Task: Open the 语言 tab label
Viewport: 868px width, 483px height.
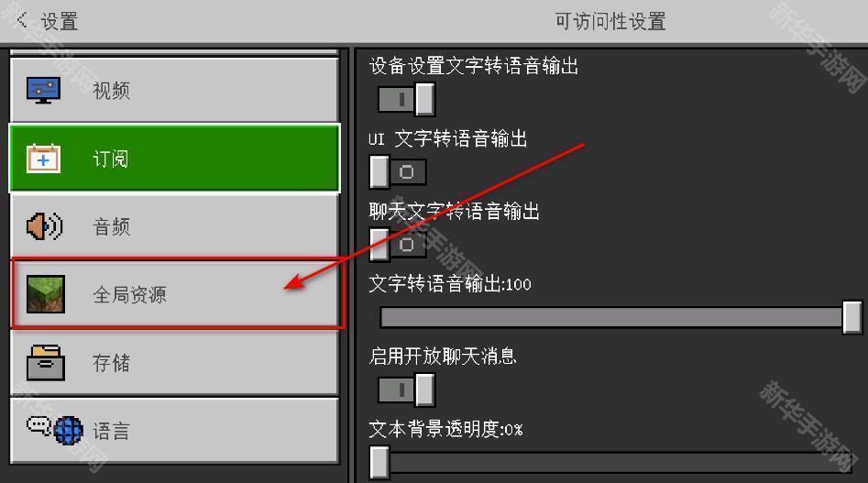Action: point(111,431)
